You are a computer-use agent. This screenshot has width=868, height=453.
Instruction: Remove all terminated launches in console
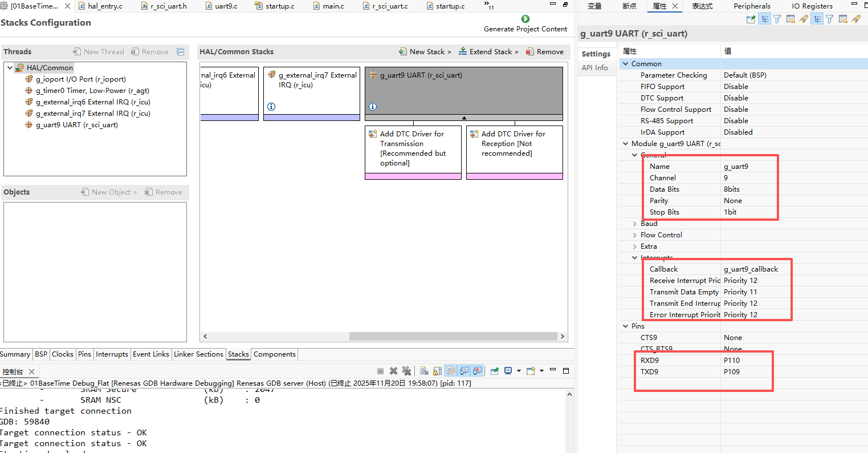(406, 371)
